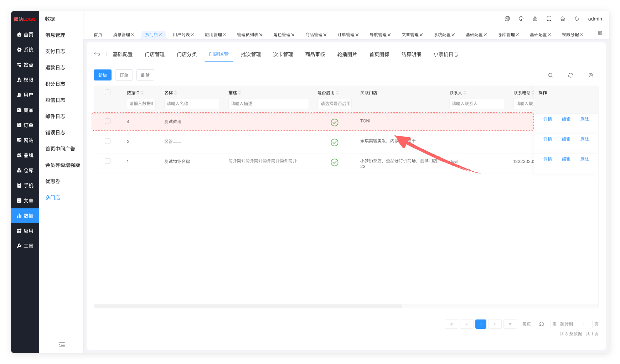Refresh the table with the reload icon

pos(570,75)
